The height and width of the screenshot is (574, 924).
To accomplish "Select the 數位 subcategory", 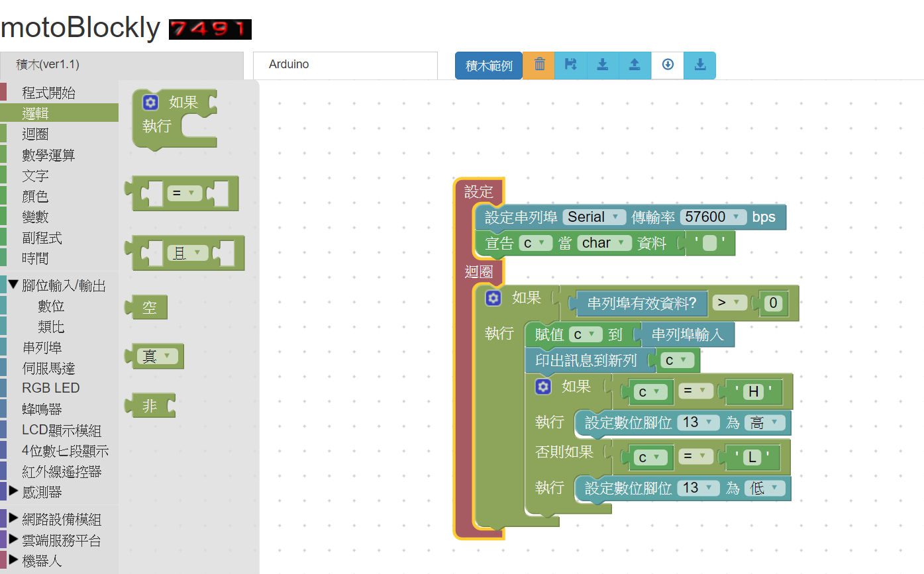I will pyautogui.click(x=60, y=306).
